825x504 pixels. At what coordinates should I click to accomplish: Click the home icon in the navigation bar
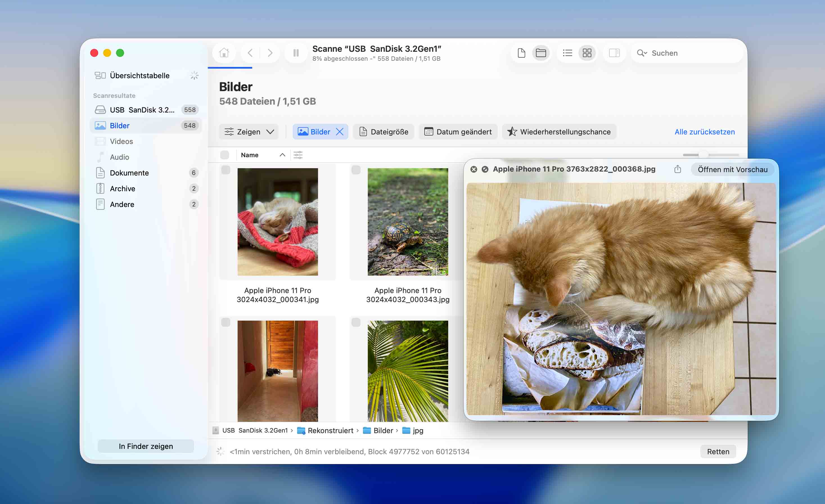point(224,53)
